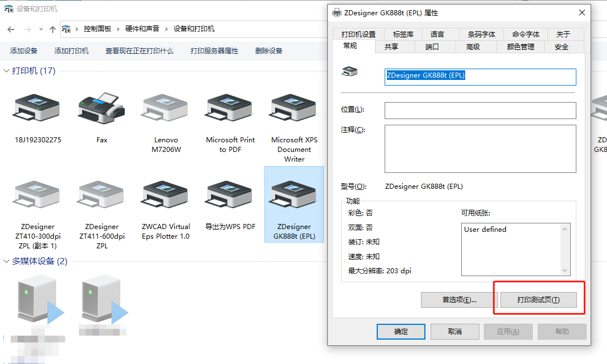Image resolution: width=607 pixels, height=364 pixels.
Task: Switch to the 打印机设置 tab
Action: [359, 35]
